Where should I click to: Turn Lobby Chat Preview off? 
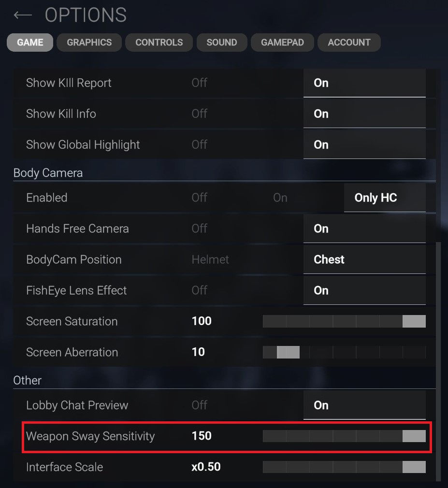199,405
